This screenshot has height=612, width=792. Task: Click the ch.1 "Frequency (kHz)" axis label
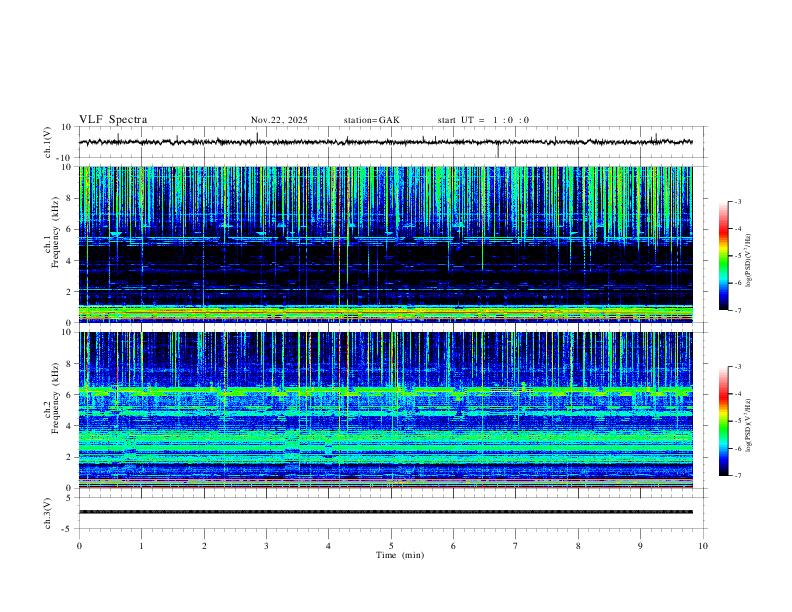coord(55,233)
